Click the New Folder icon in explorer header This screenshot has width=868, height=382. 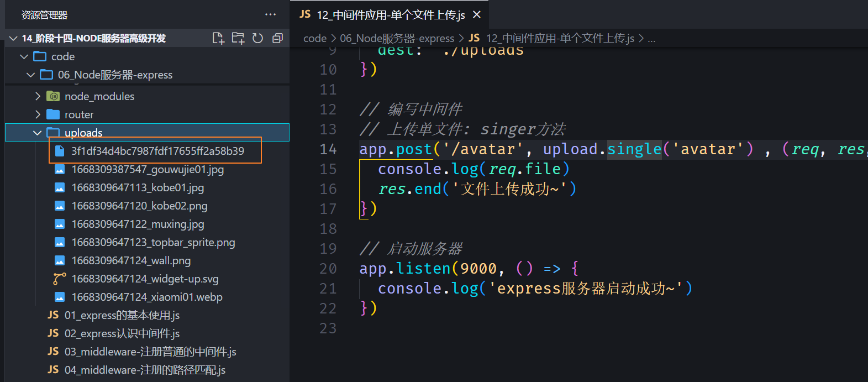[238, 38]
